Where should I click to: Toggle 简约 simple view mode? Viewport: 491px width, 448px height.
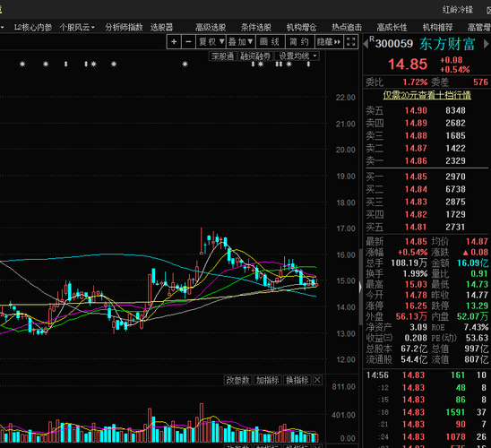299,41
